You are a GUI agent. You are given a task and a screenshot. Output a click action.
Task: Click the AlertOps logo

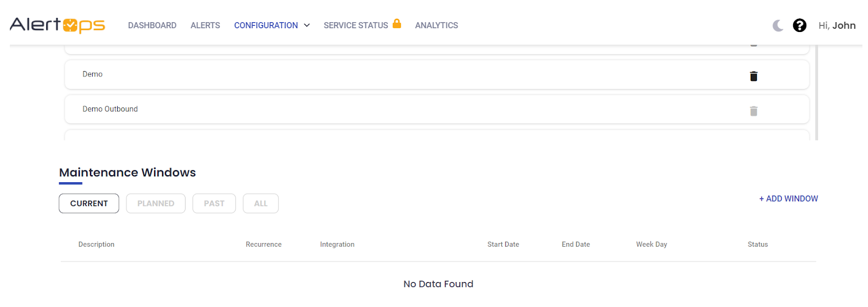[57, 25]
